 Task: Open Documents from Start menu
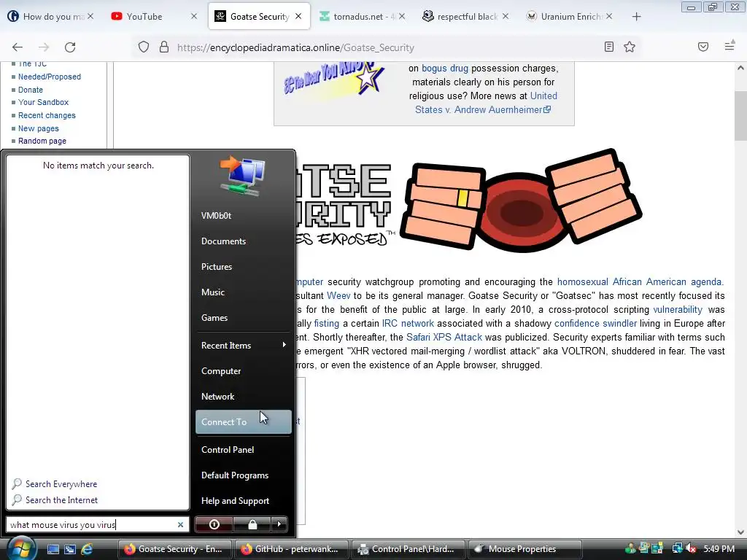click(x=223, y=241)
